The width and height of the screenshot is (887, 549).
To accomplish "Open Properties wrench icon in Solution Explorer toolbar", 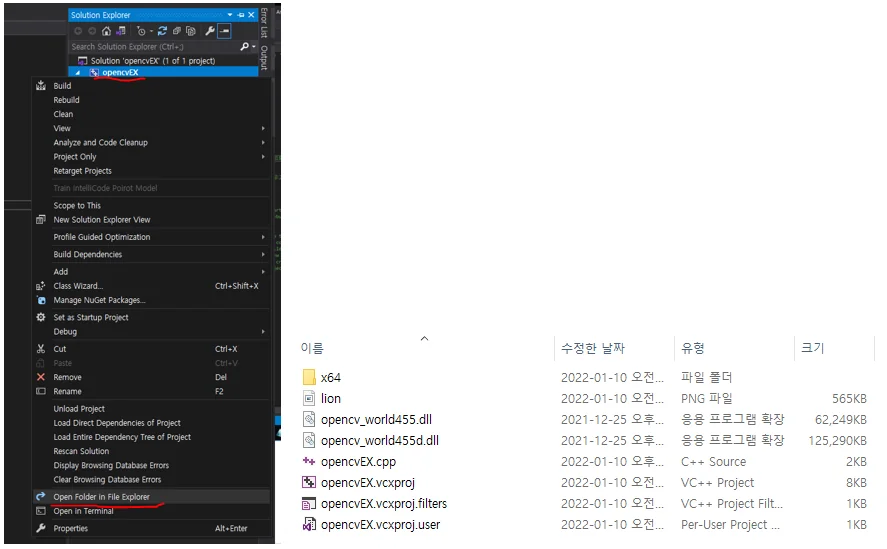I will tap(210, 31).
